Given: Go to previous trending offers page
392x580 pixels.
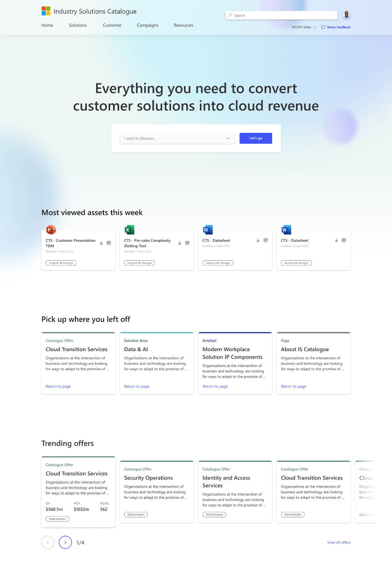Looking at the screenshot, I should tap(48, 542).
